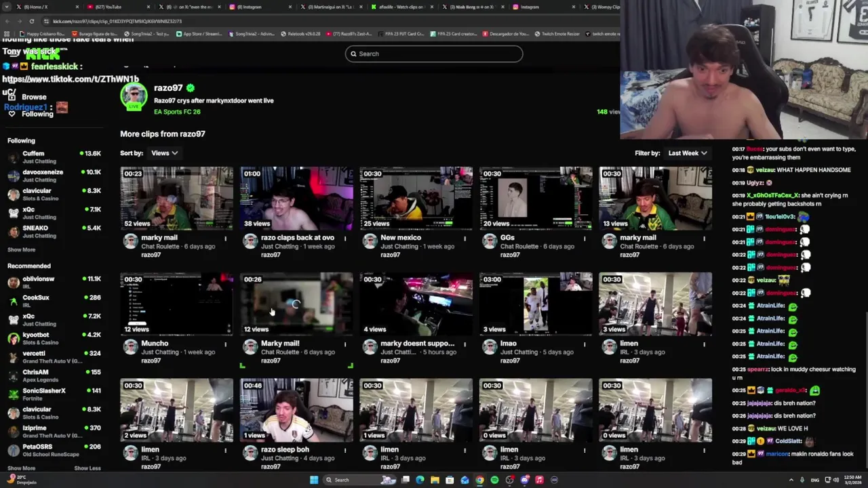
Task: Open oblivionsw channel under Recommended
Action: coord(54,283)
